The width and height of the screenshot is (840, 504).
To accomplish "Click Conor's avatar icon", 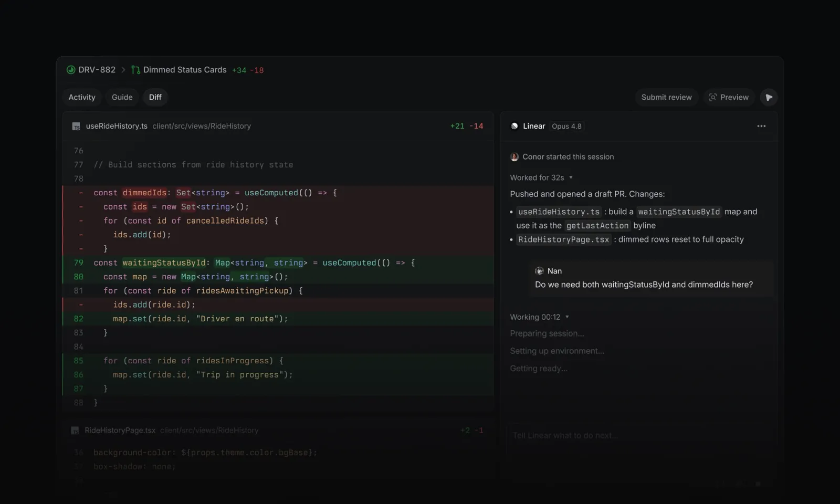I will click(x=514, y=157).
